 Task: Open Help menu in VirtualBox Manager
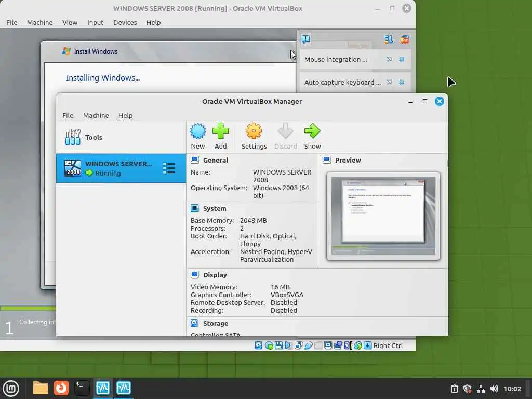pos(125,115)
